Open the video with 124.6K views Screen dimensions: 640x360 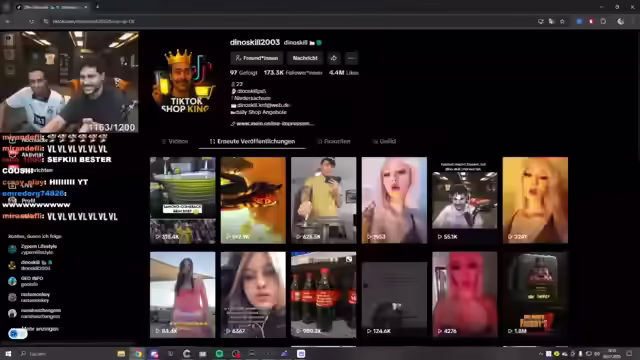pyautogui.click(x=394, y=295)
